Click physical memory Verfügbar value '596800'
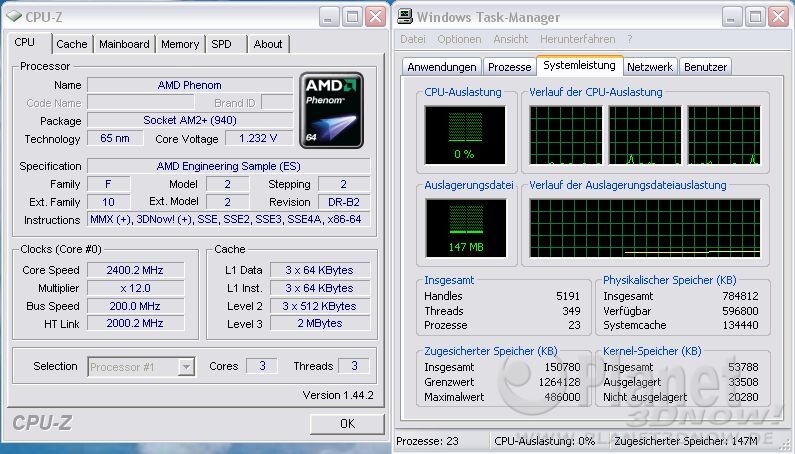The height and width of the screenshot is (454, 795). point(740,311)
